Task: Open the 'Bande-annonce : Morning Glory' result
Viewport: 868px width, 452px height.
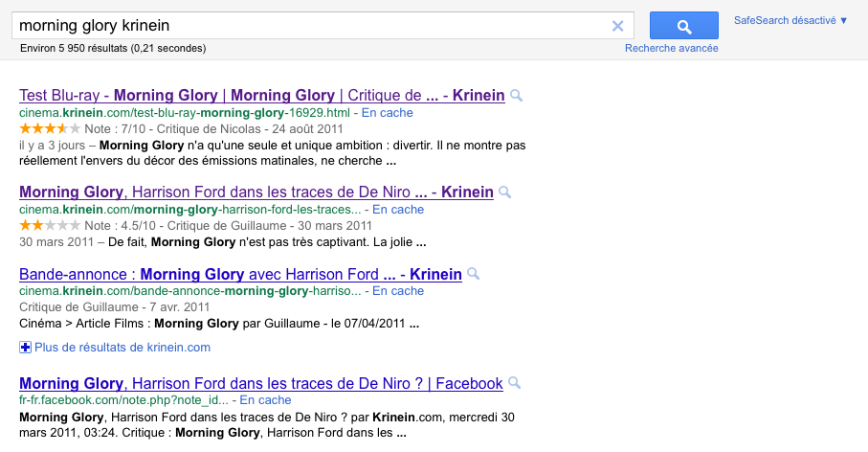Action: [240, 274]
